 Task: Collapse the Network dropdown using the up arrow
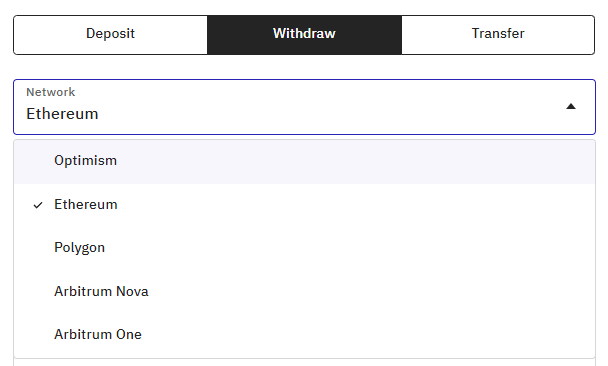(571, 107)
